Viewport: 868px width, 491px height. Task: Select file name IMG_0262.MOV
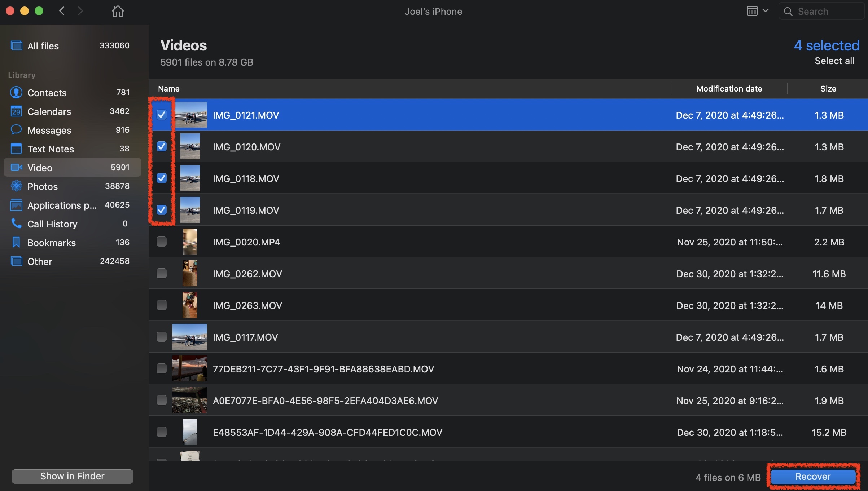click(247, 274)
